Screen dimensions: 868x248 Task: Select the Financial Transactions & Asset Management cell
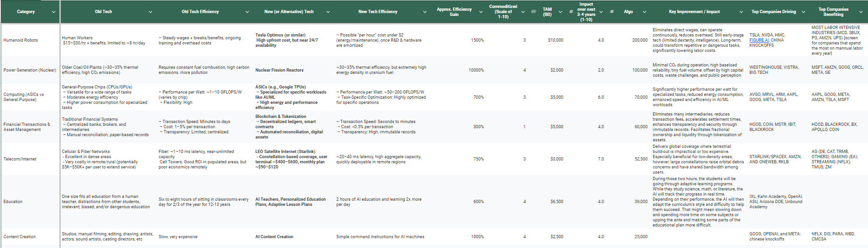[x=30, y=127]
